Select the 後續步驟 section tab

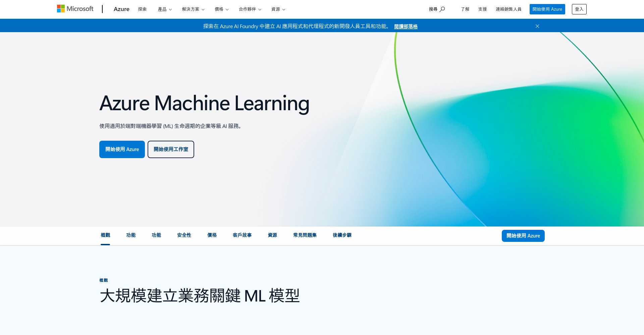click(342, 235)
